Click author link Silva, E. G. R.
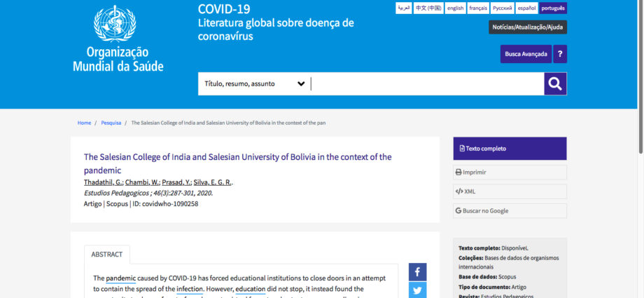644x298 pixels. [x=212, y=182]
